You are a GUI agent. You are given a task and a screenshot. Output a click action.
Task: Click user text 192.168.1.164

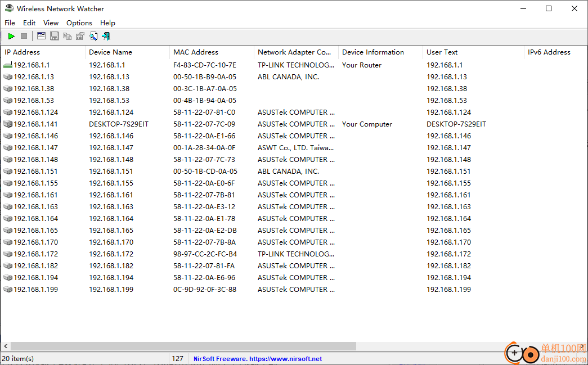[448, 218]
